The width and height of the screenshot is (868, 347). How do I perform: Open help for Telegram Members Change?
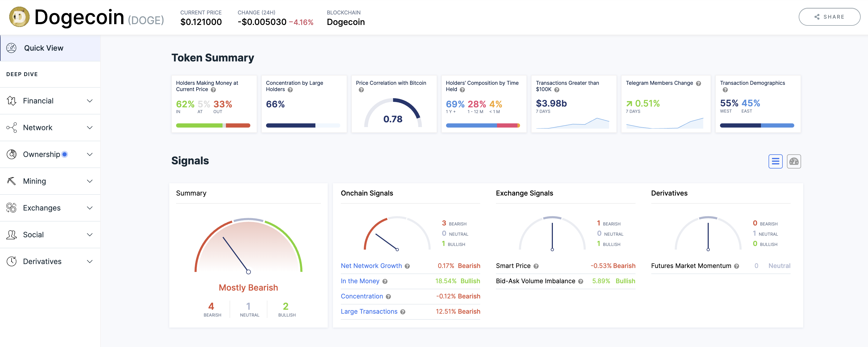pos(698,83)
